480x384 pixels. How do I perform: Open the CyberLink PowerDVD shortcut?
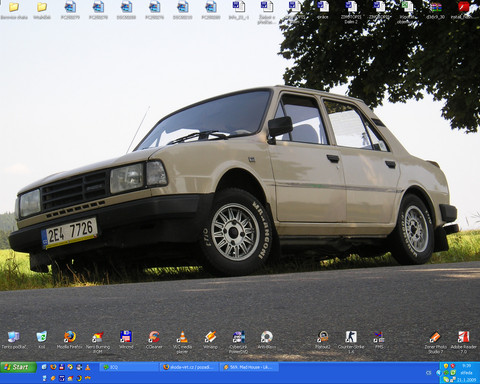coord(238,342)
